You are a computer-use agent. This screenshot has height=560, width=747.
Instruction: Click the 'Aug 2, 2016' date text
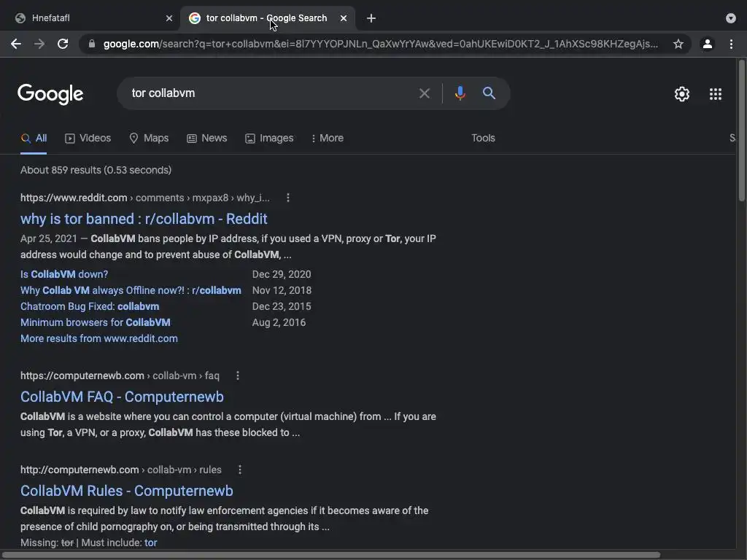[279, 322]
